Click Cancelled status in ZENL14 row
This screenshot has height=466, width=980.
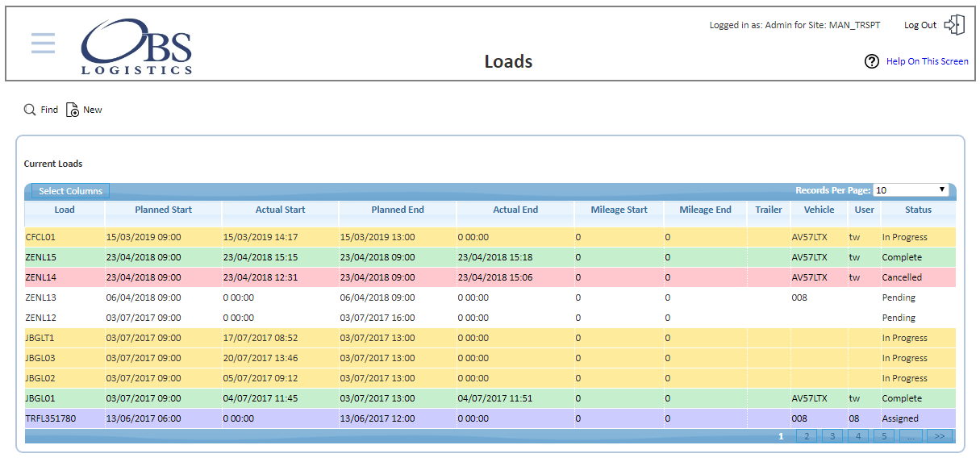902,277
